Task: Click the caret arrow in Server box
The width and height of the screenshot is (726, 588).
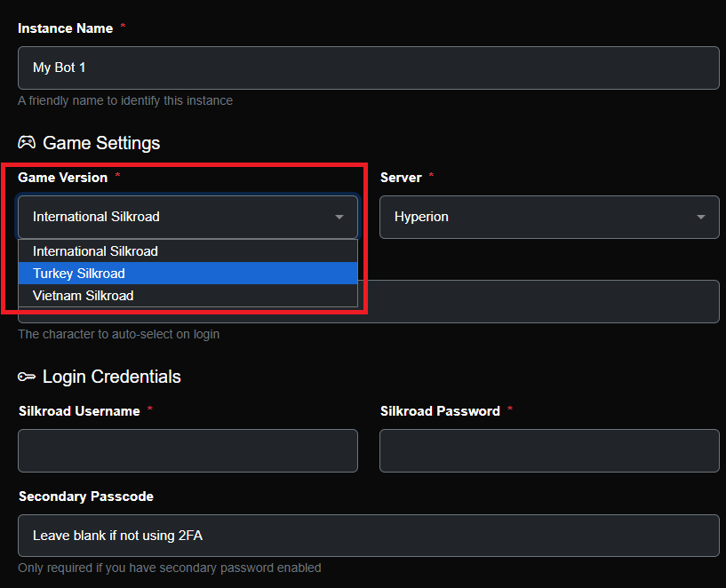Action: coord(701,217)
